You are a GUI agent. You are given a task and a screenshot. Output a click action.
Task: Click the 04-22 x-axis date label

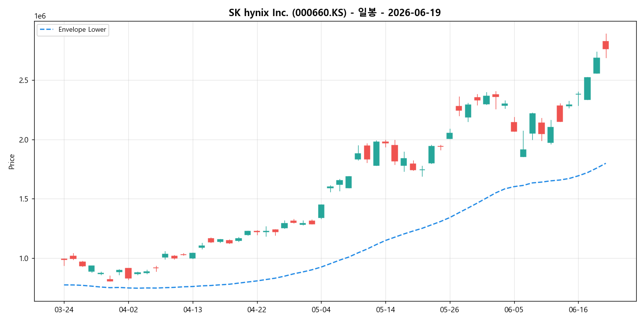point(257,310)
